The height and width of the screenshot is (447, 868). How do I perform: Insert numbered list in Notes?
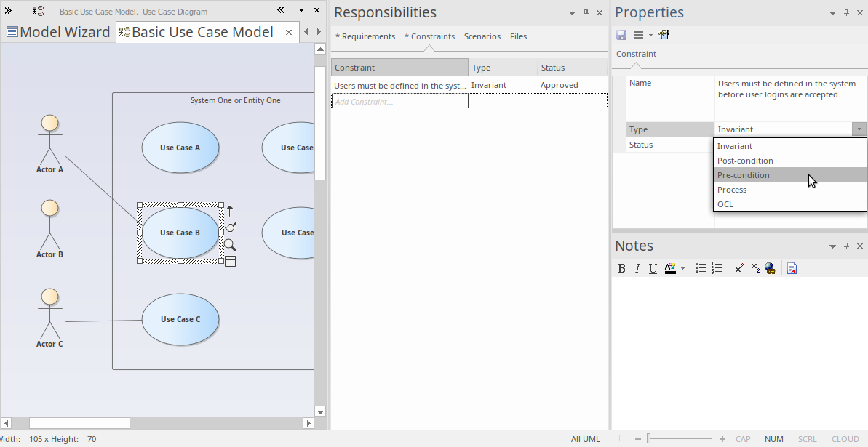click(717, 269)
